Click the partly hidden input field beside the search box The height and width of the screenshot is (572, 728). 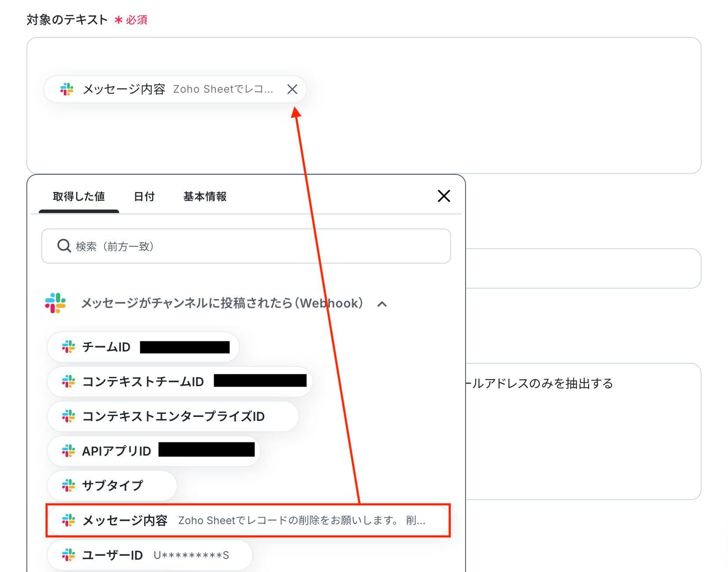point(583,268)
